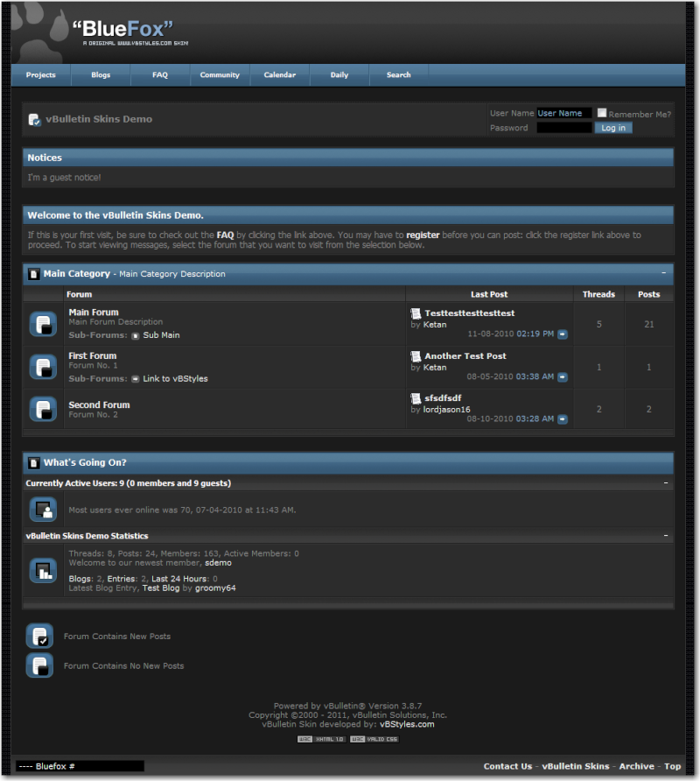The width and height of the screenshot is (700, 781).
Task: Open the Sub Main sub-forum link
Action: point(161,335)
